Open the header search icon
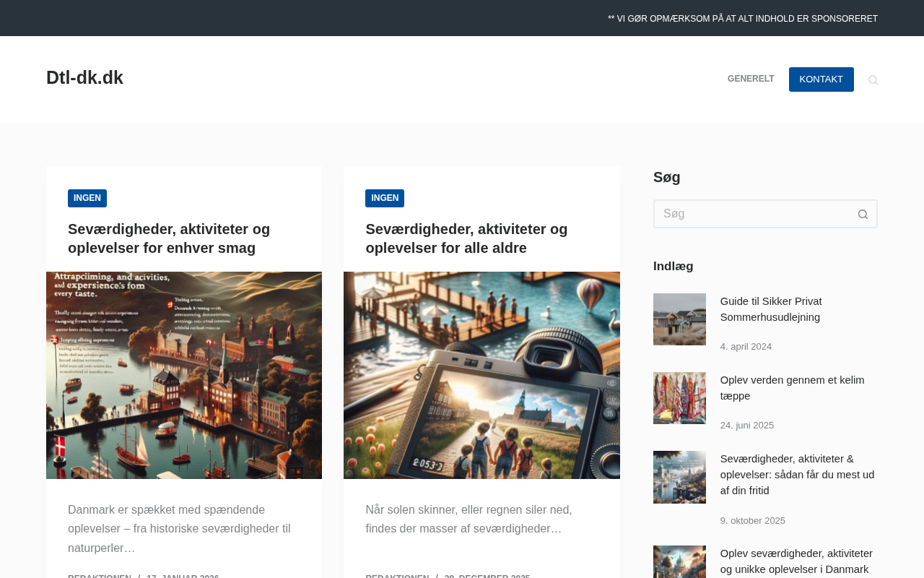This screenshot has height=578, width=924. point(873,79)
